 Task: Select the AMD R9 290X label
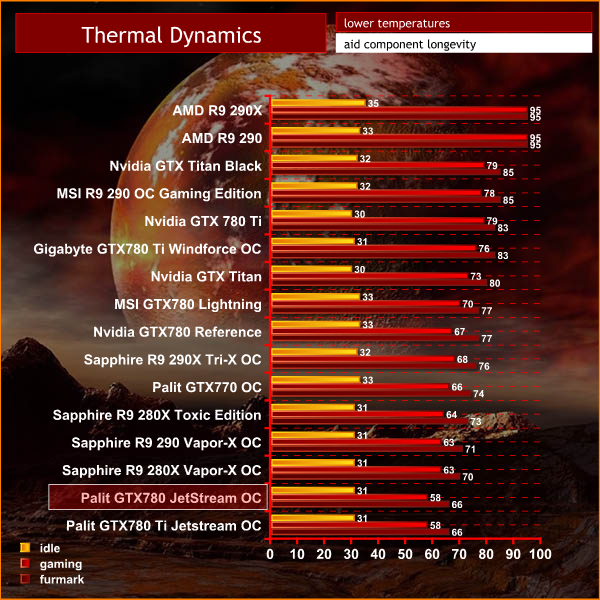point(217,111)
